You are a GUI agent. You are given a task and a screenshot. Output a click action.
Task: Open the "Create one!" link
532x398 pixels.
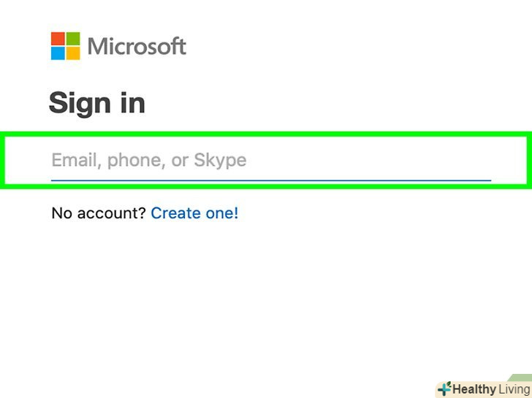point(194,213)
